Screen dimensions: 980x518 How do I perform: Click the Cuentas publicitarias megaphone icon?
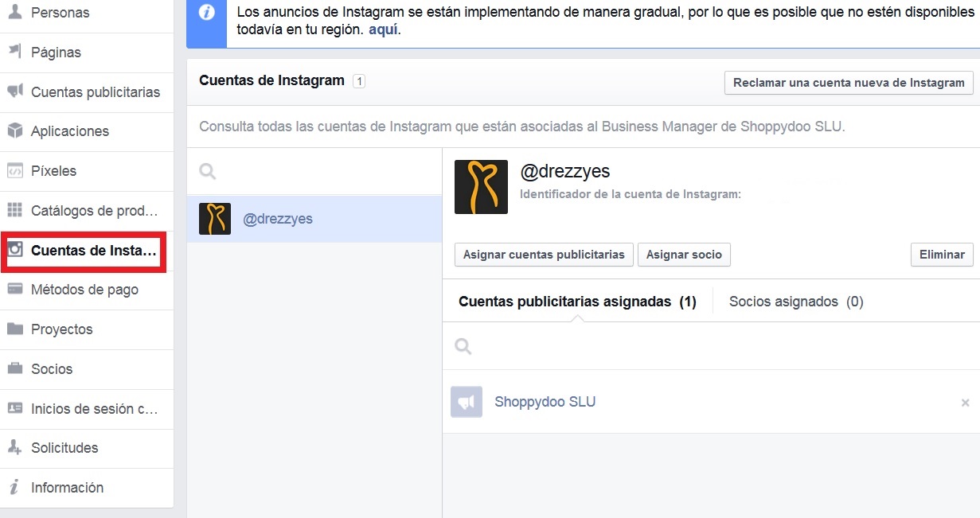tap(14, 92)
